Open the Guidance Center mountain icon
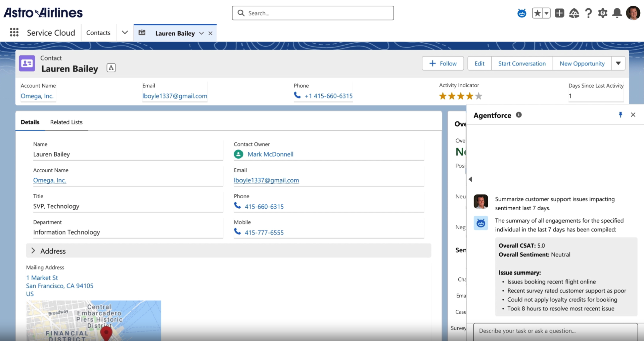The height and width of the screenshot is (341, 644). point(574,13)
